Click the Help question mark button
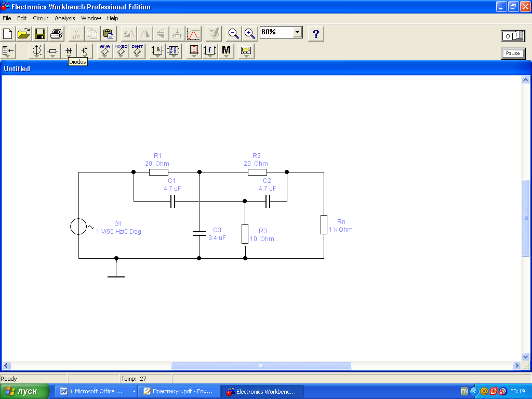 tap(316, 34)
